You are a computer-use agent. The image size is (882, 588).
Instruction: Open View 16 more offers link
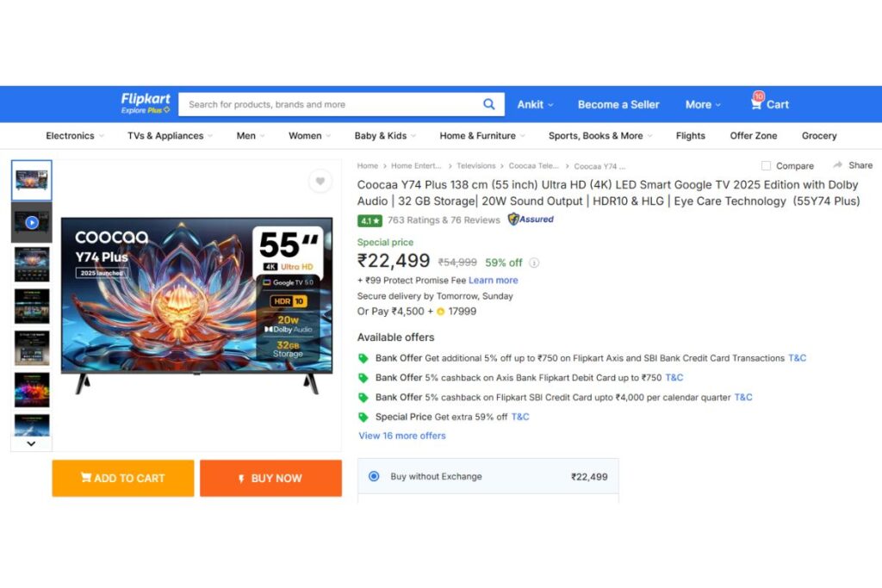[402, 436]
